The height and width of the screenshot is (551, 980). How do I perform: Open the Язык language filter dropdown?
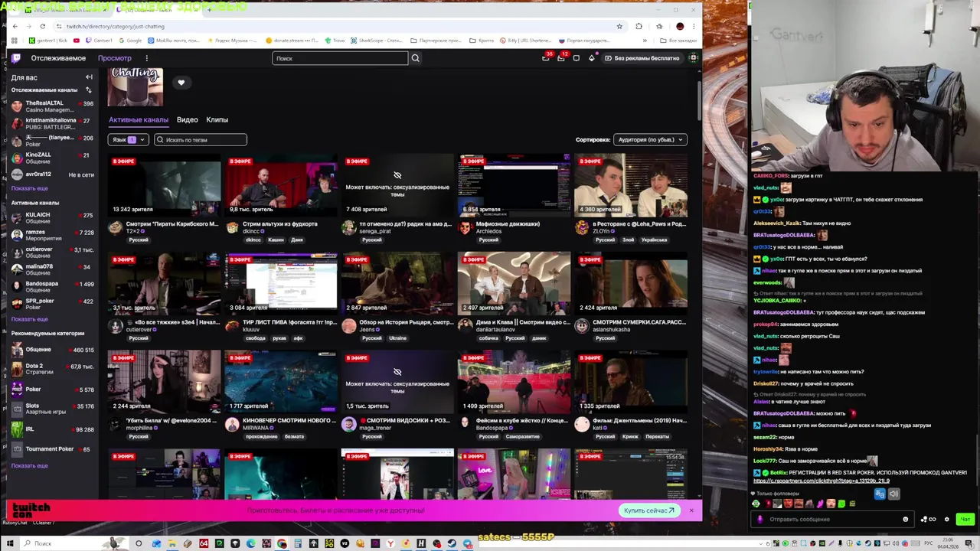click(129, 140)
